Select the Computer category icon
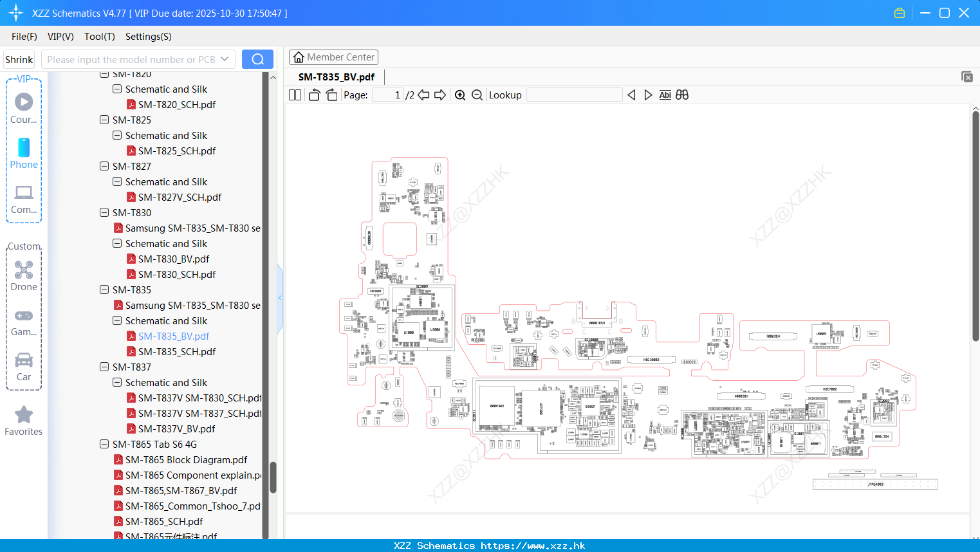980x552 pixels. (x=24, y=199)
